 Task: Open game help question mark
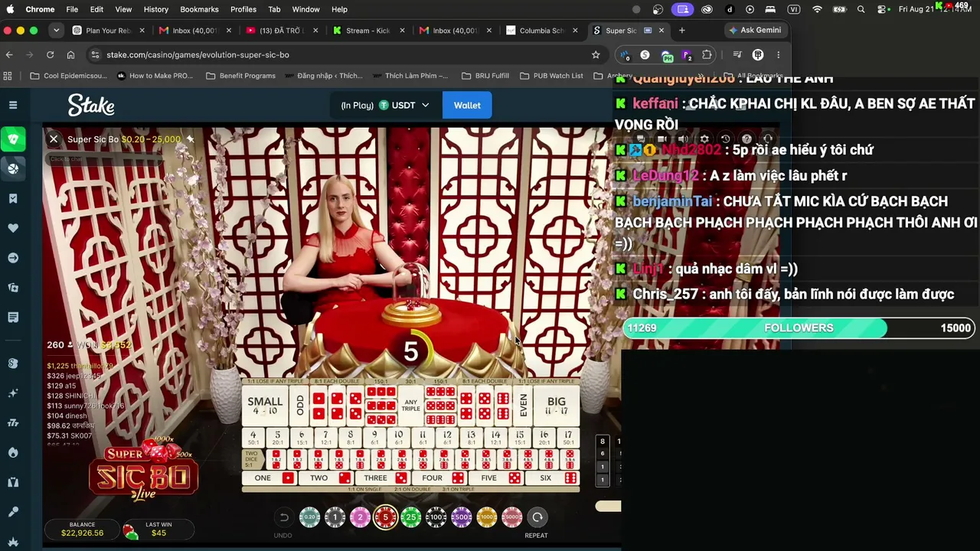(x=747, y=139)
